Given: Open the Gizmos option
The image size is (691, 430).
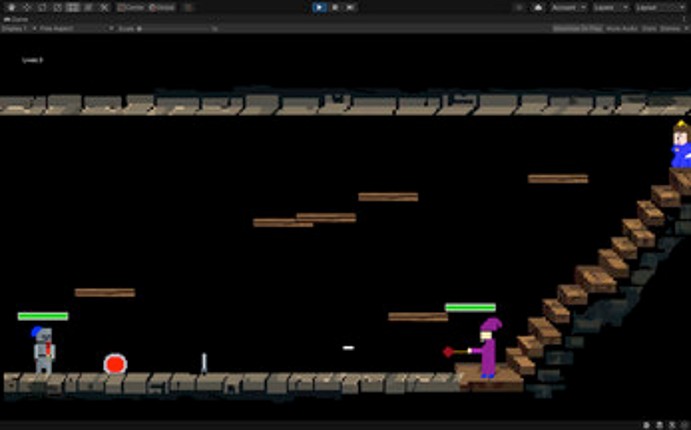Looking at the screenshot, I should (670, 29).
